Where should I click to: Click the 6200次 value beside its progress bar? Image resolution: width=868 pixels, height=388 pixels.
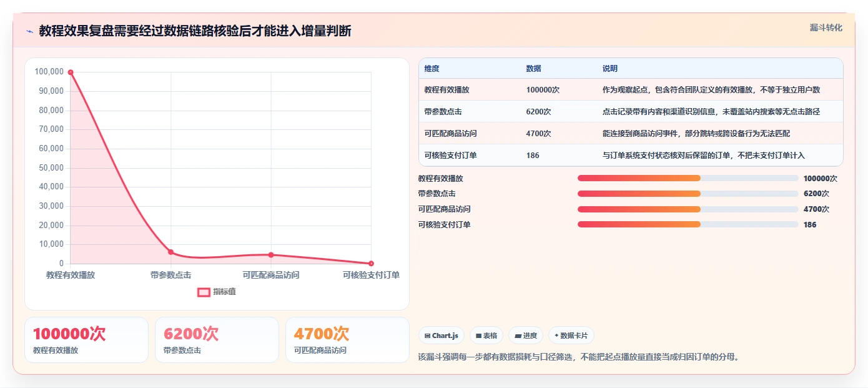(x=816, y=194)
